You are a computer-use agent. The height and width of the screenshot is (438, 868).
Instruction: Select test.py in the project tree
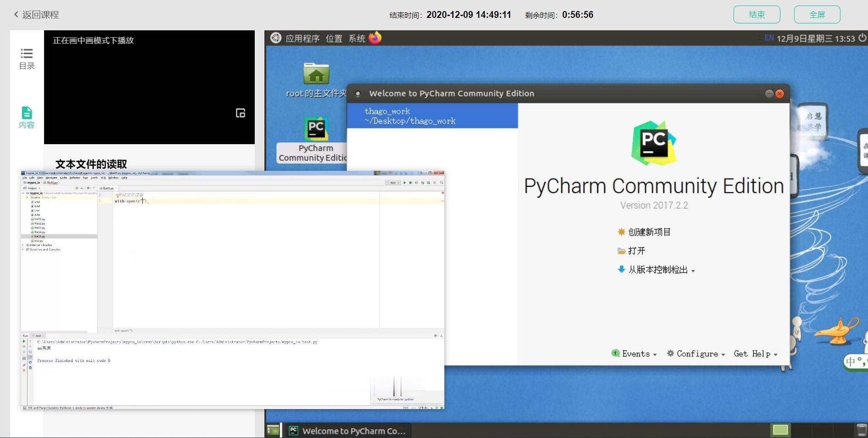tap(37, 241)
